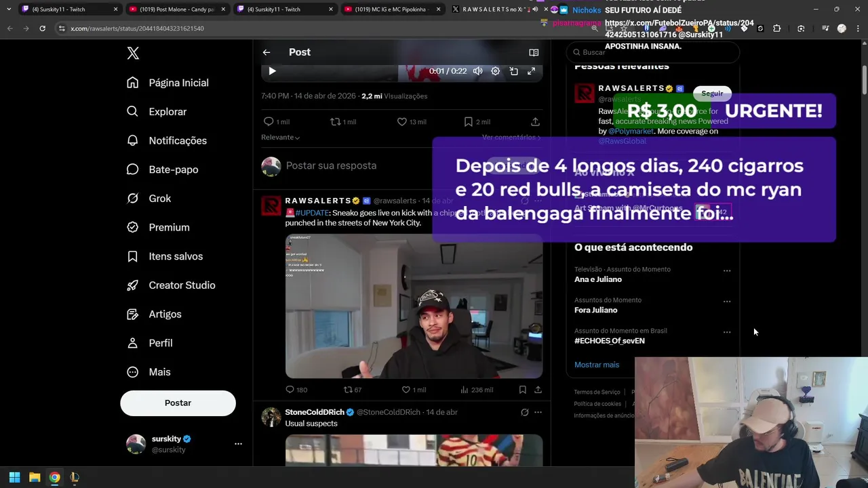This screenshot has height=488, width=868.
Task: Click the X logo in sidebar
Action: (x=133, y=54)
